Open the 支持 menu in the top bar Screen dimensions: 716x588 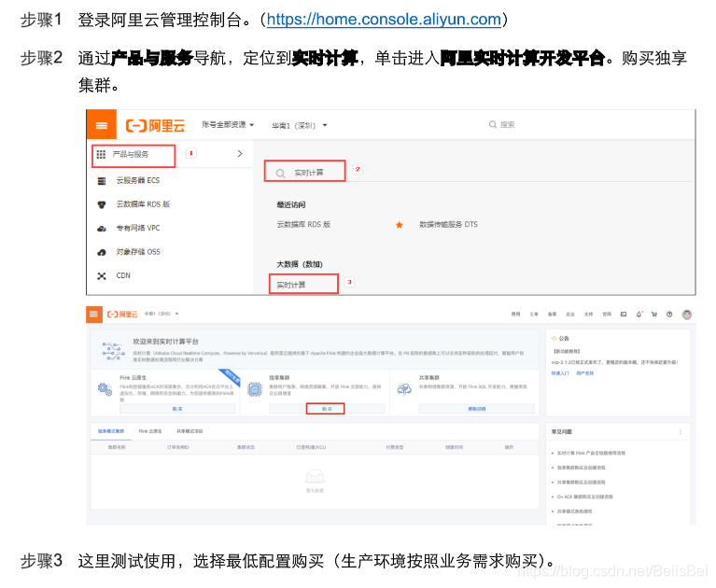pos(589,315)
